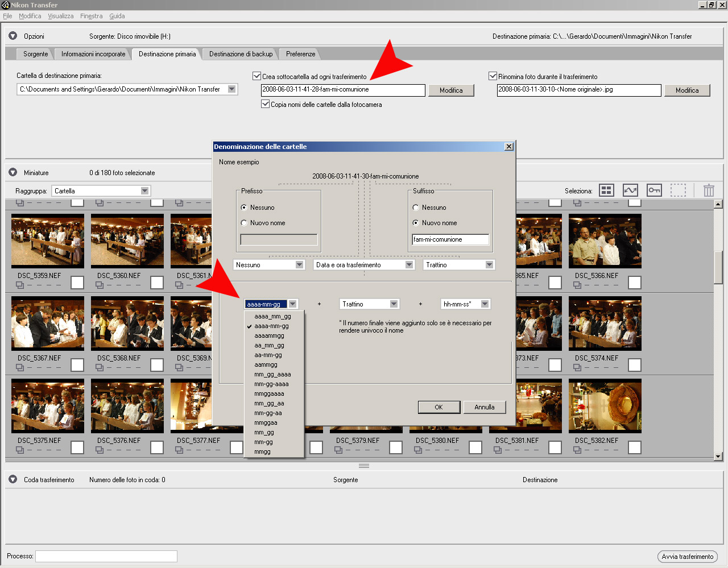Click the trash delete icon
The height and width of the screenshot is (568, 728).
709,190
